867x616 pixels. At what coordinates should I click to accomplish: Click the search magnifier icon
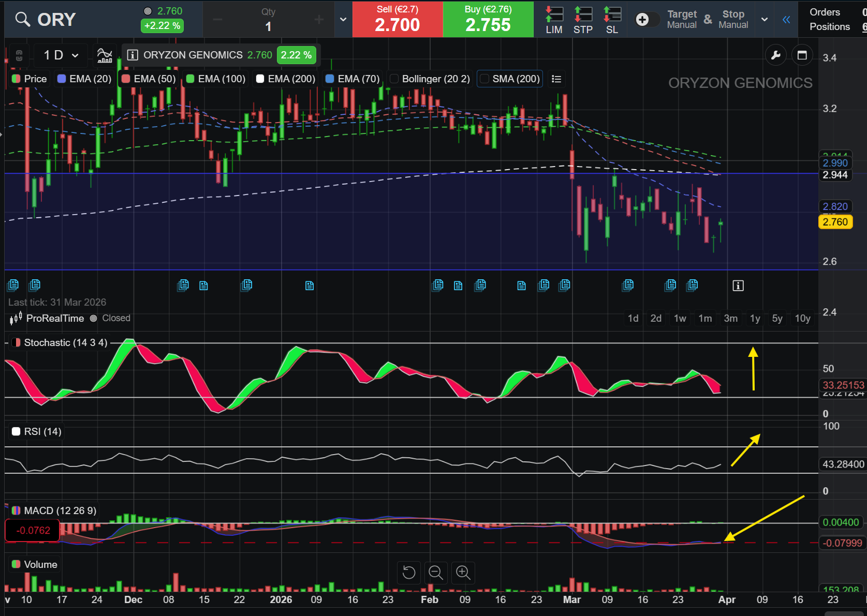coord(23,19)
